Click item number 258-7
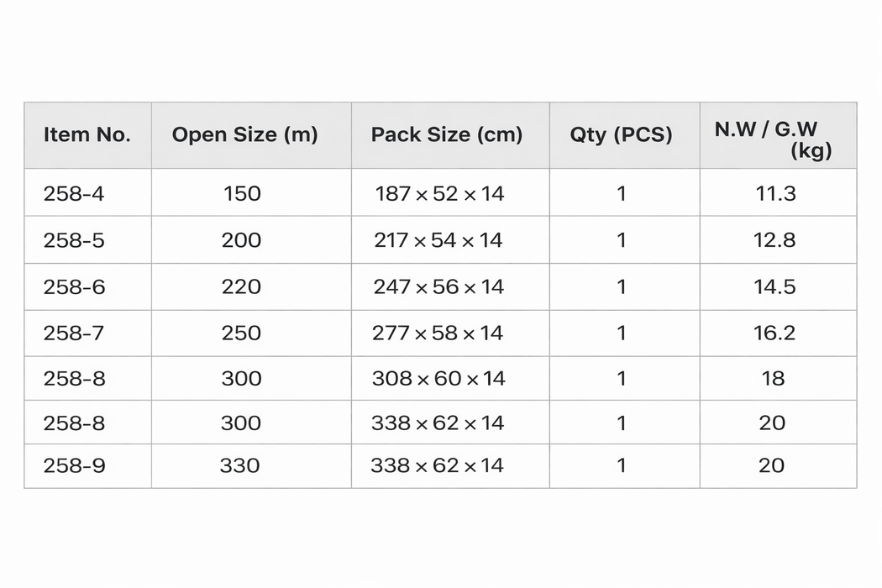Viewport: 882px width, 588px height. [74, 333]
